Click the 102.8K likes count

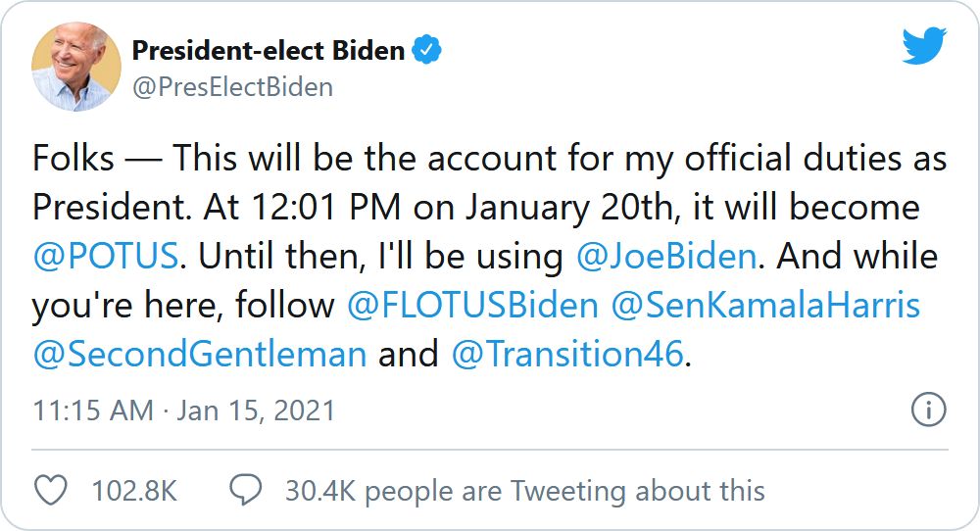134,490
